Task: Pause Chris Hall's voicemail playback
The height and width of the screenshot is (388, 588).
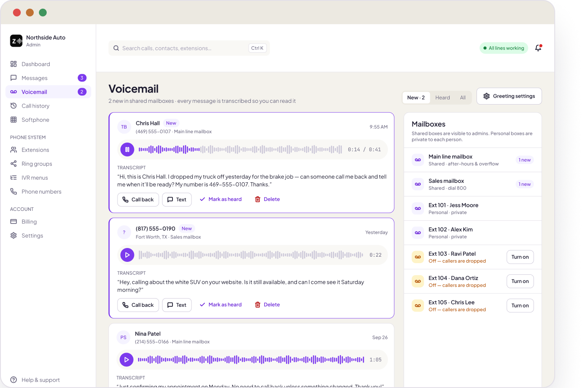Action: tap(127, 149)
